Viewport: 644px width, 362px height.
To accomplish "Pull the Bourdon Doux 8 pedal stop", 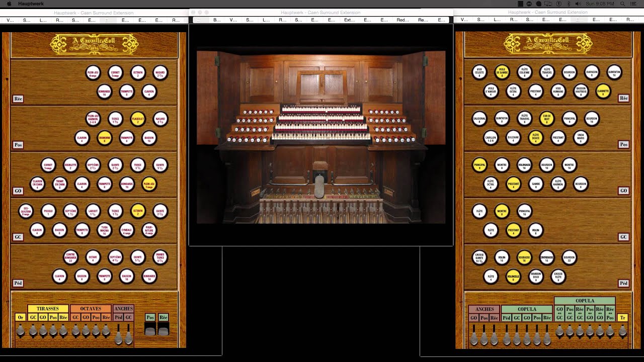I will pyautogui.click(x=535, y=277).
